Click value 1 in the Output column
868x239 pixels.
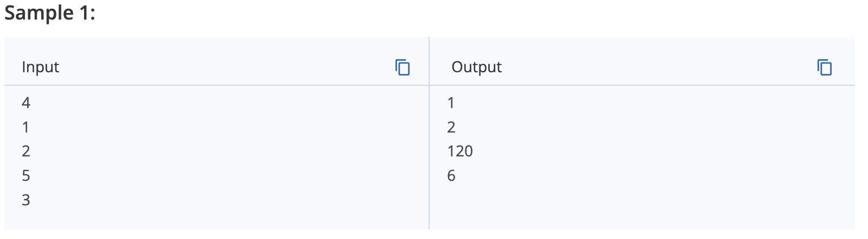pos(451,103)
